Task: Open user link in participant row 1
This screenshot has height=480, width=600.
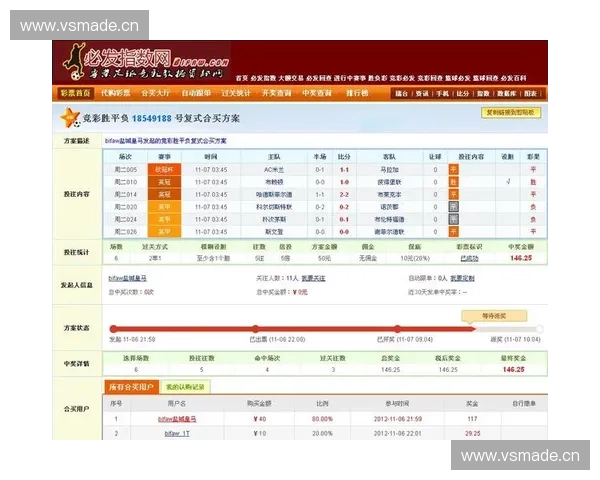Action: pos(177,419)
